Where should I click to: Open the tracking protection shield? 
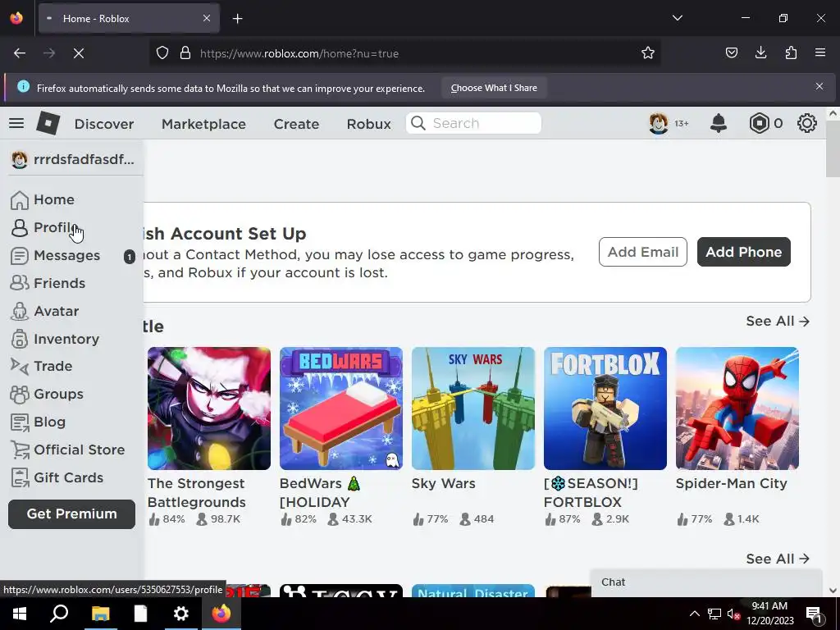(x=162, y=53)
